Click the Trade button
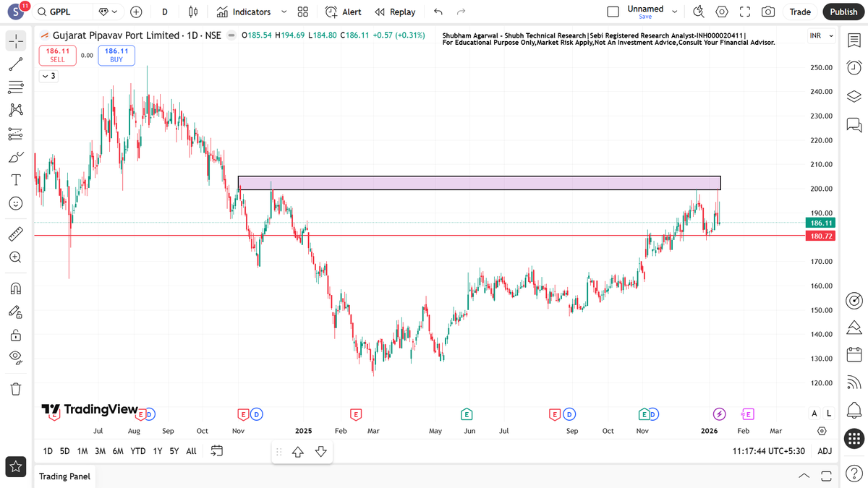Image resolution: width=868 pixels, height=488 pixels. pos(800,12)
